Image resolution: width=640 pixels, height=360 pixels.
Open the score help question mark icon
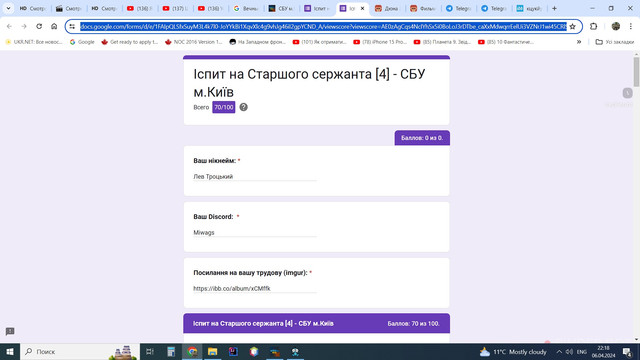pos(243,107)
